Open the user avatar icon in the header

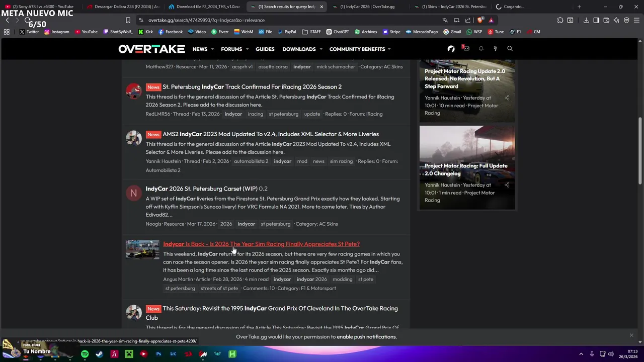pyautogui.click(x=451, y=49)
